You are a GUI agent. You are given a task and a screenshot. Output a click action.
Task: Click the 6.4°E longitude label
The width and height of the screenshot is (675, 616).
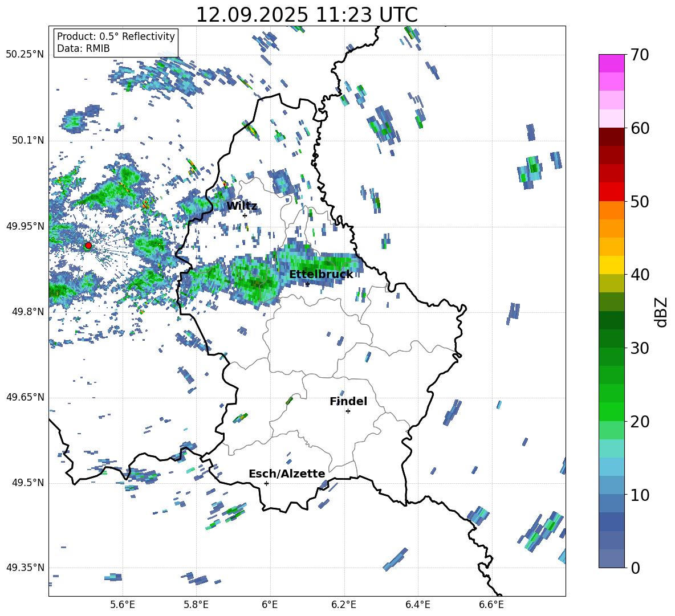click(417, 605)
